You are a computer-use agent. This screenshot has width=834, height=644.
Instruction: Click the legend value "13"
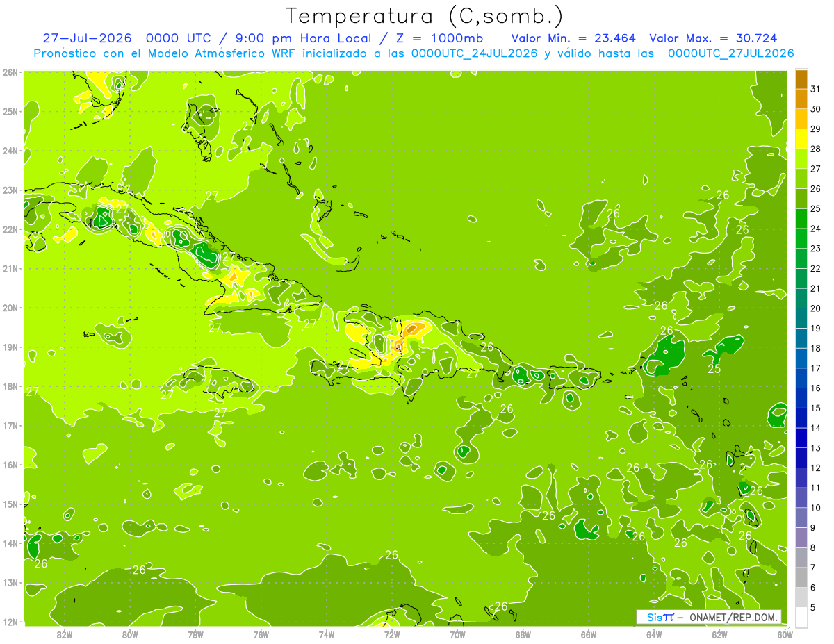point(816,448)
